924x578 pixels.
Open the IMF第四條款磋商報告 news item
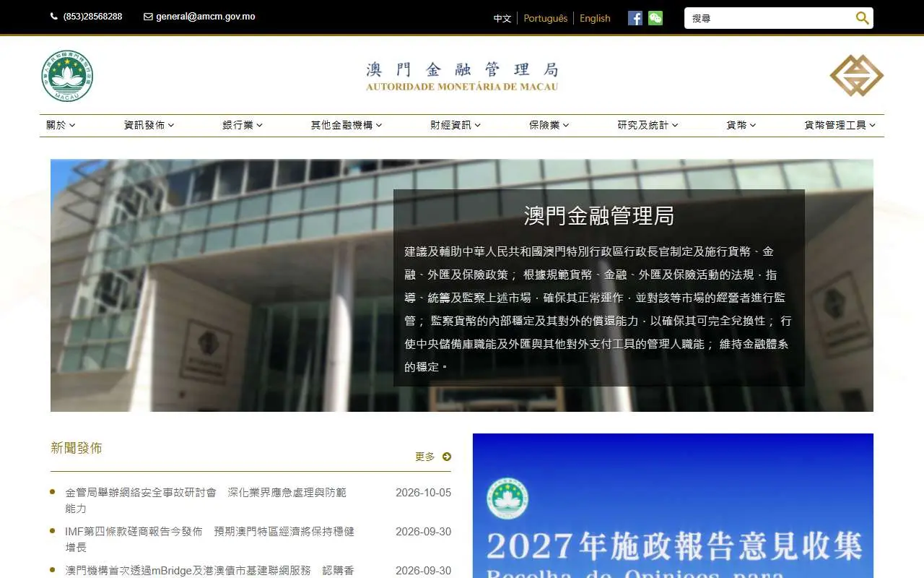(x=209, y=539)
